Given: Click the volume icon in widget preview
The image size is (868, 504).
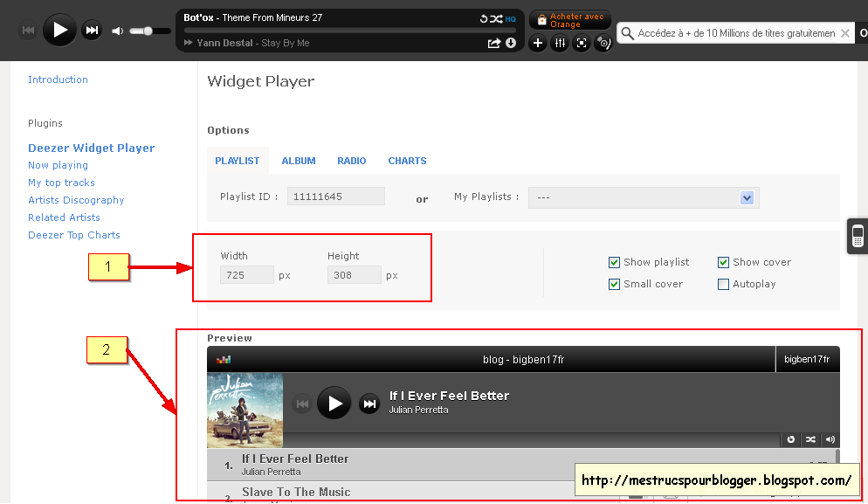Looking at the screenshot, I should point(830,439).
